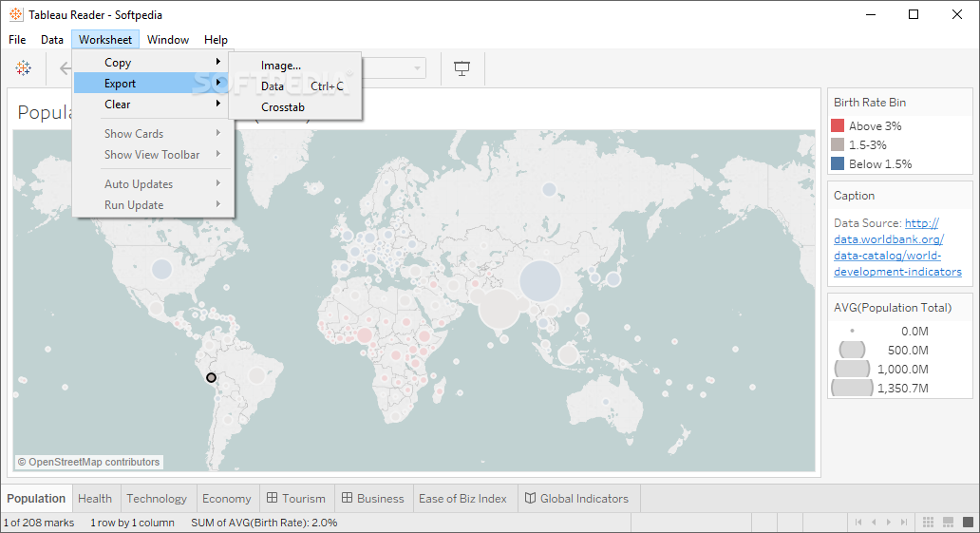
Task: Open the Window menu
Action: [167, 39]
